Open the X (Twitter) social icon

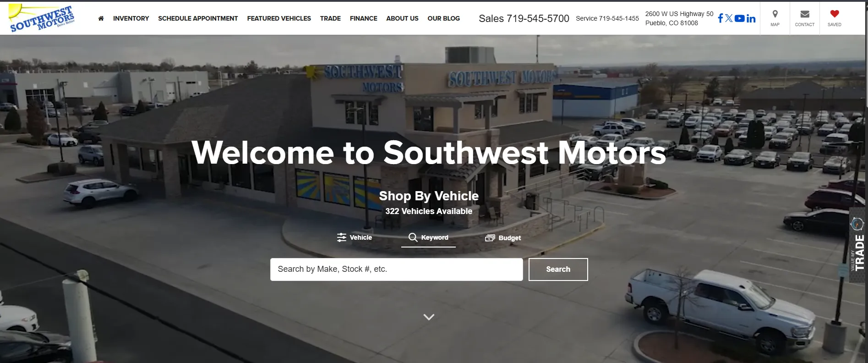pos(729,18)
